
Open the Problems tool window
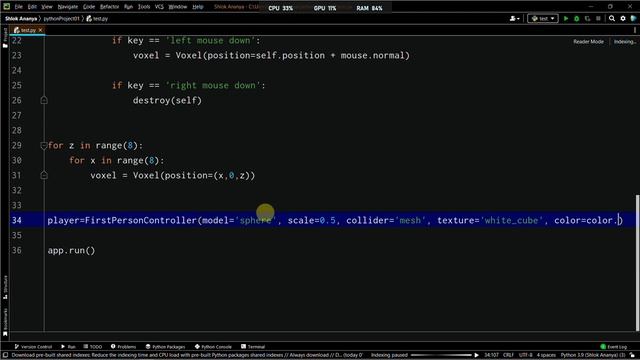[x=123, y=347]
